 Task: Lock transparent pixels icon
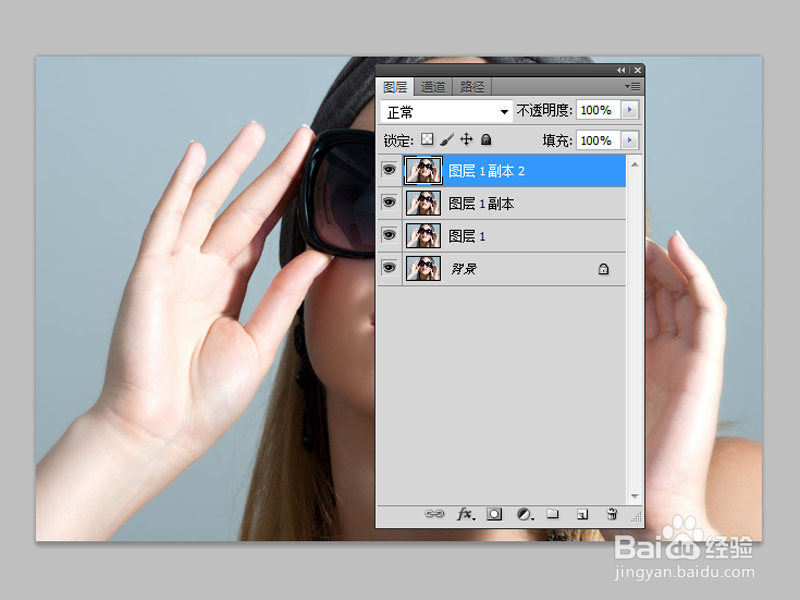pyautogui.click(x=427, y=139)
